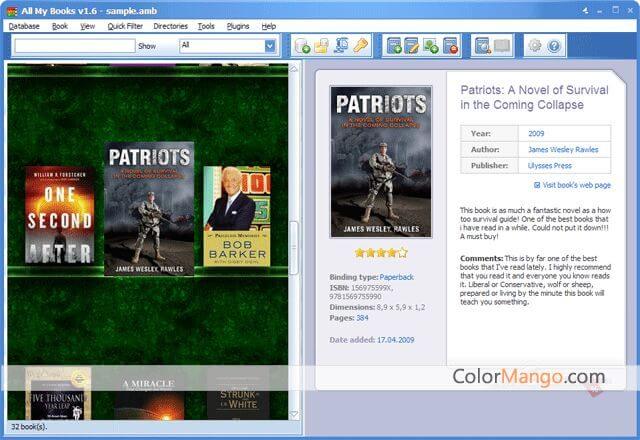Select the Strunk & White book cover
Viewport: 640px width, 440px height.
[x=237, y=396]
